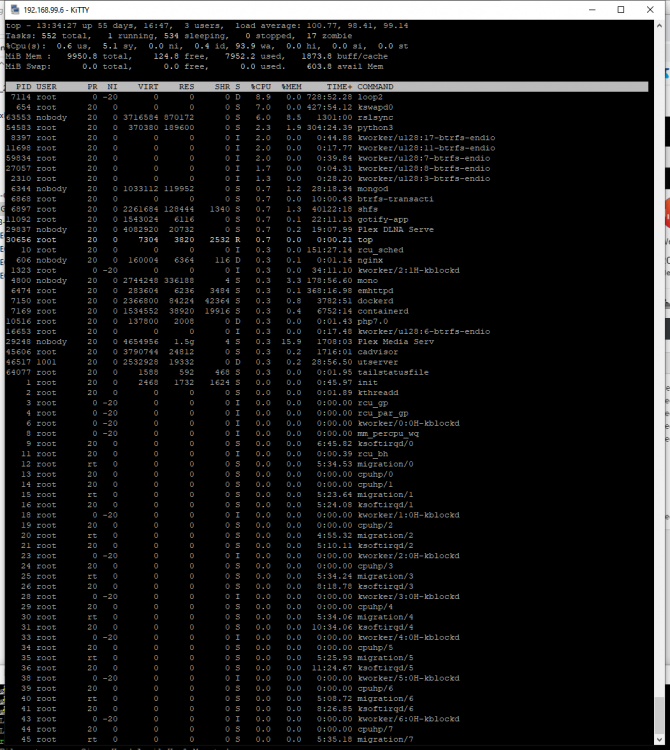This screenshot has height=750, width=670.
Task: Minimize the KiTTY terminal window
Action: (x=592, y=10)
